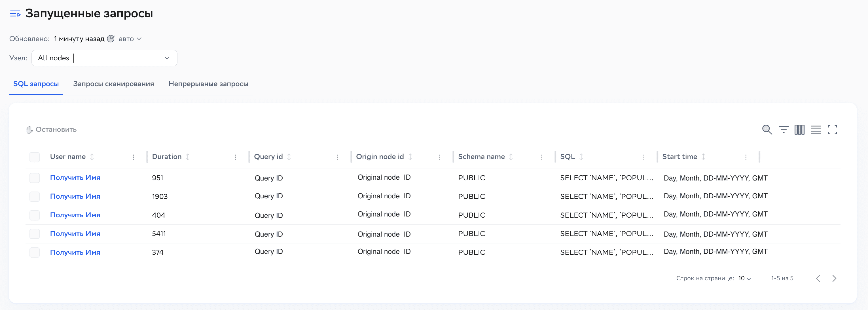868x310 pixels.
Task: Go to next page arrow
Action: 834,278
